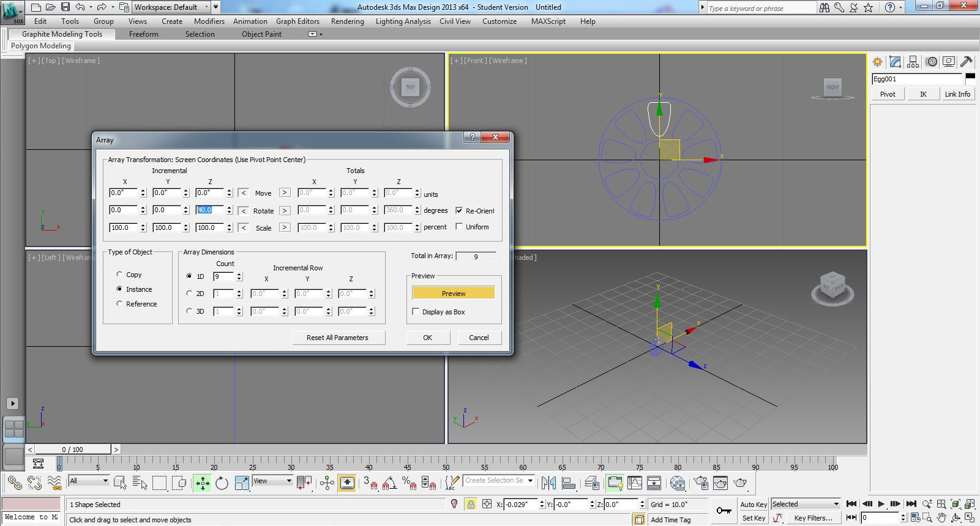Click the 1D Count input field
The width and height of the screenshot is (980, 526).
click(x=223, y=276)
